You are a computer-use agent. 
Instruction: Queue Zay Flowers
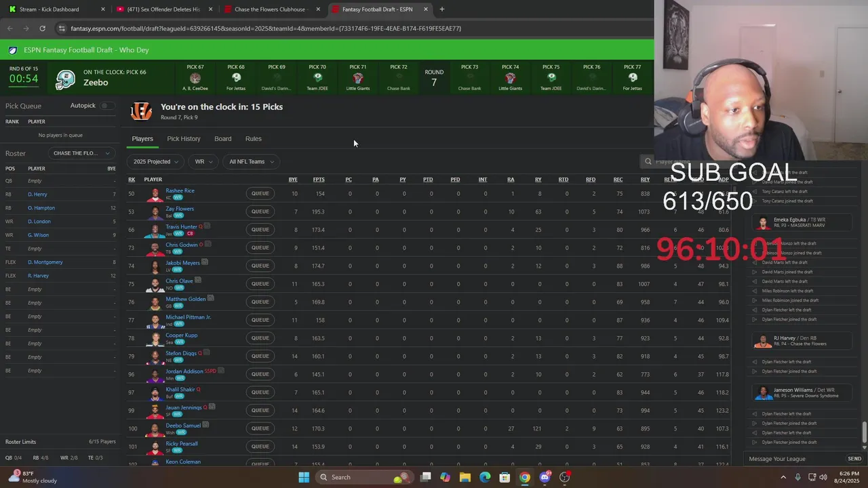coord(260,211)
